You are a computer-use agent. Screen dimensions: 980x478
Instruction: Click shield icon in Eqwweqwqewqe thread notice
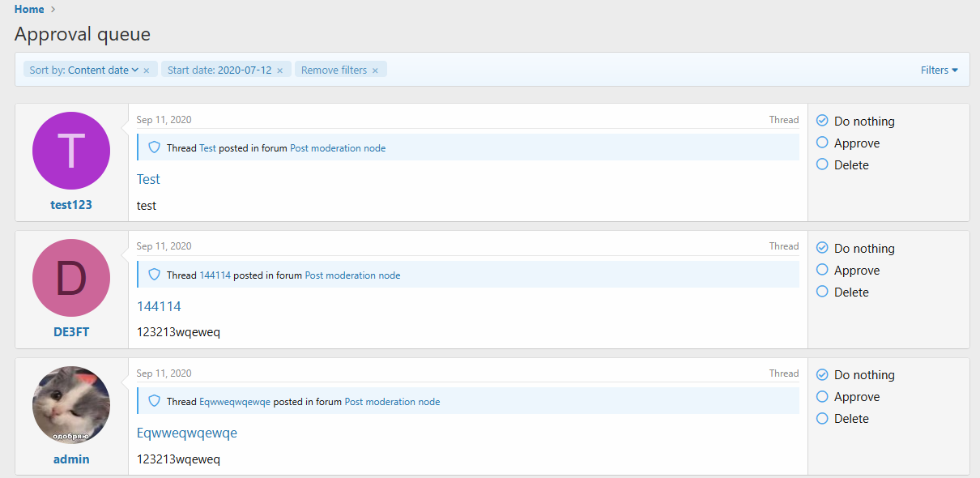[155, 402]
